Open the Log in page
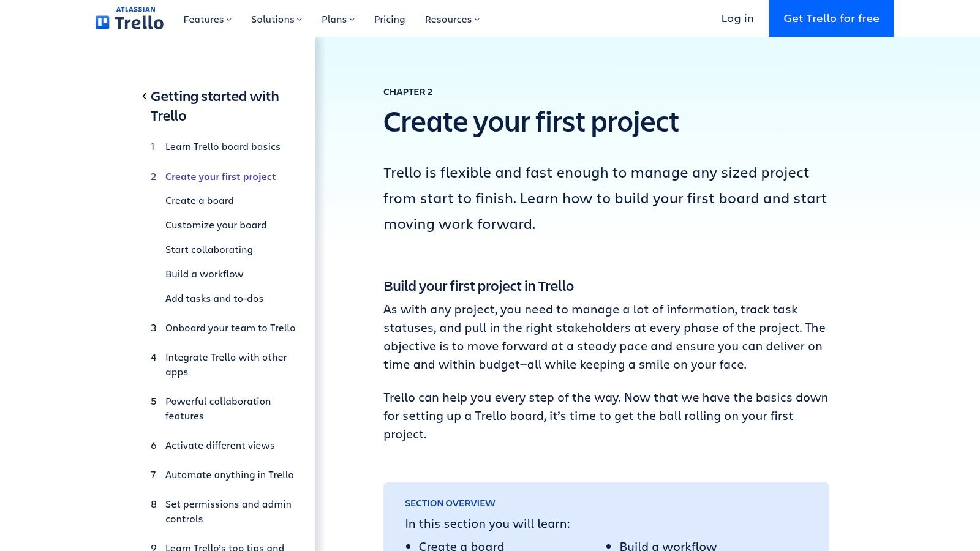 [x=737, y=18]
